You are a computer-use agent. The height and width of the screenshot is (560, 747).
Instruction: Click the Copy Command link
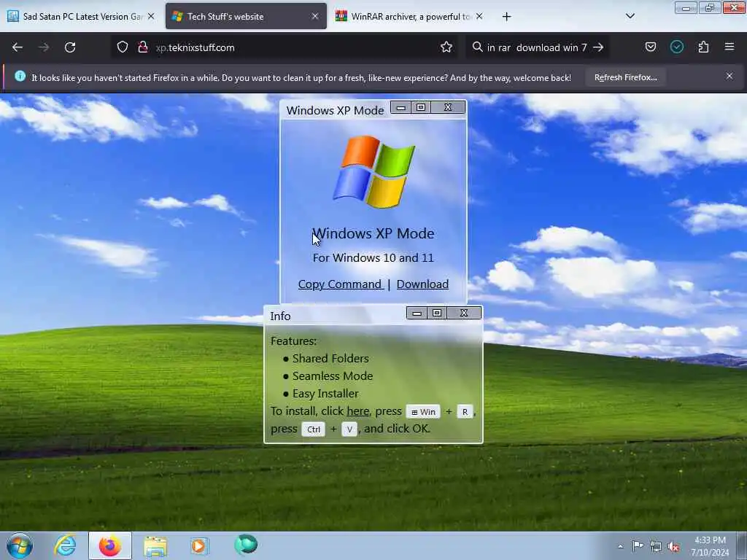(x=340, y=284)
